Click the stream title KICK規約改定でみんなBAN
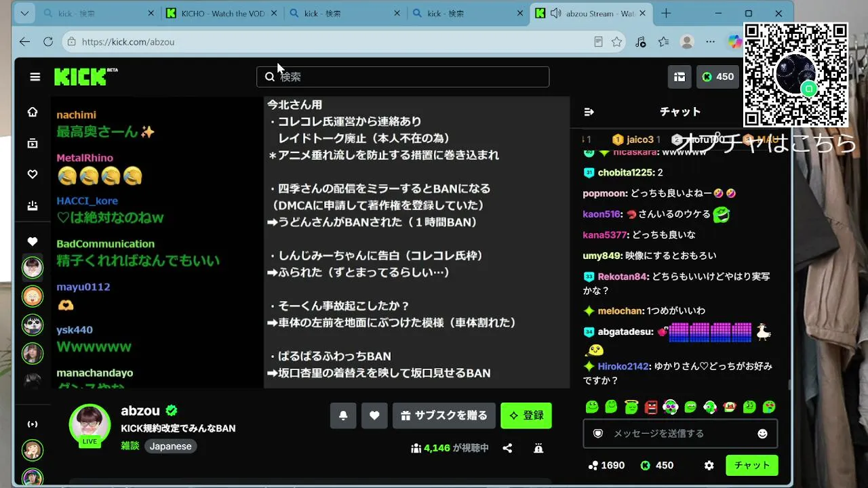The width and height of the screenshot is (868, 488). [178, 428]
